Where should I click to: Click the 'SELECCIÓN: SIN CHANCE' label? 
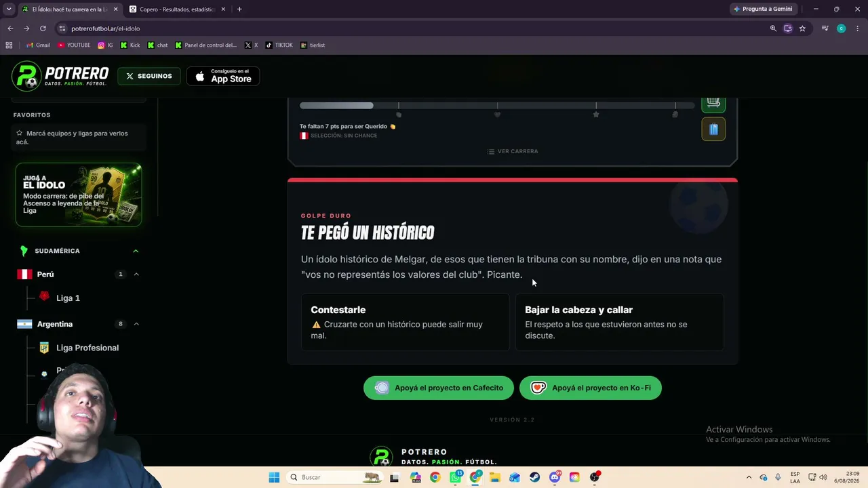[344, 136]
